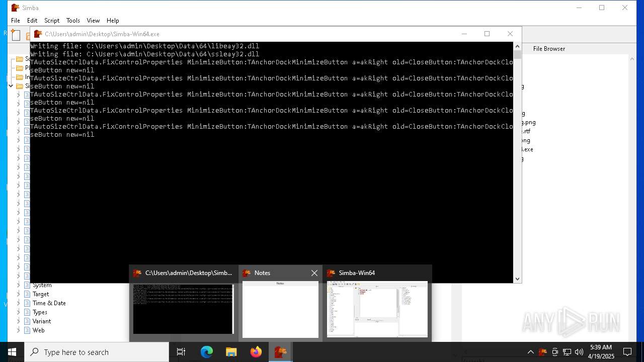Click the Simba taskbar button
644x362 pixels.
(280, 352)
